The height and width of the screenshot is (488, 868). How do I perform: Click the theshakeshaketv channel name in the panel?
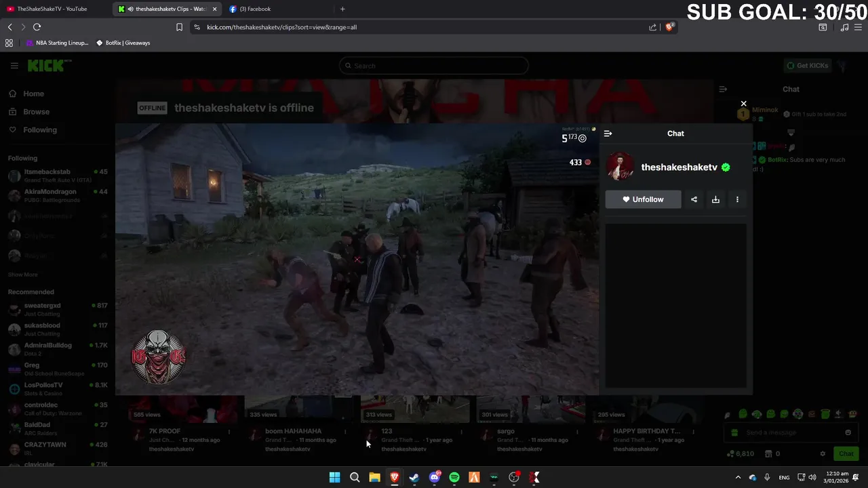pos(679,167)
